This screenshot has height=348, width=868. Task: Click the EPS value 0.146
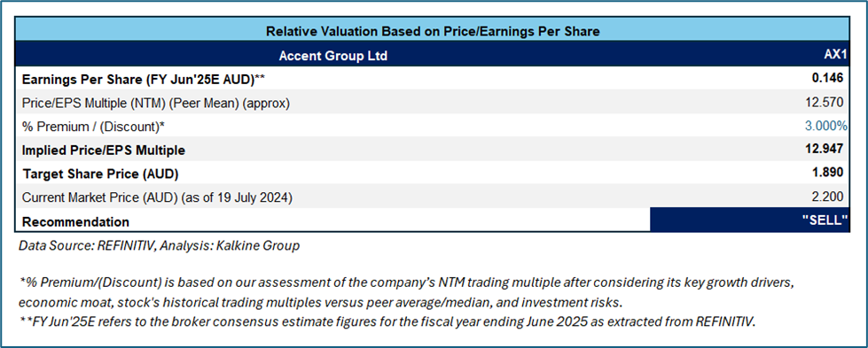827,79
